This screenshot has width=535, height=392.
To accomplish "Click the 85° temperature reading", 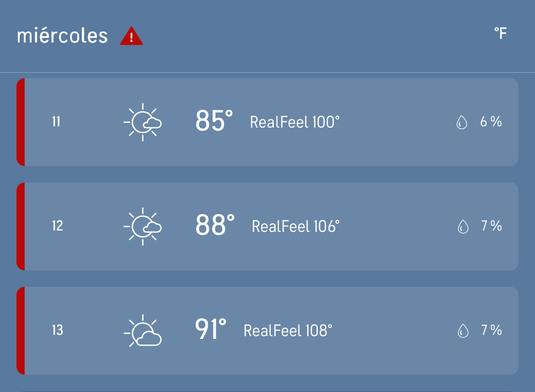I will coord(214,121).
